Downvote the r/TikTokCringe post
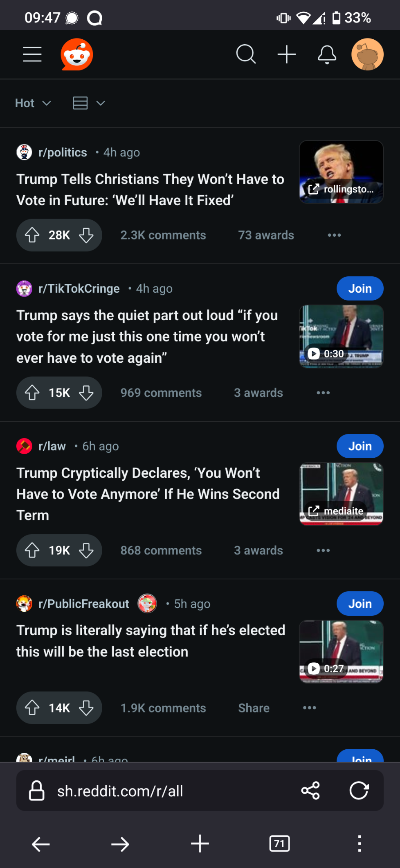The image size is (400, 868). coord(86,393)
